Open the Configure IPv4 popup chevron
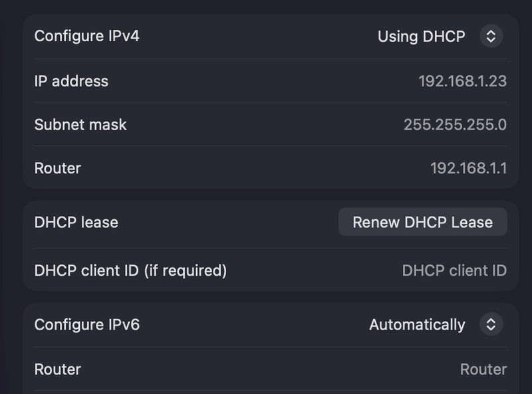 (491, 37)
